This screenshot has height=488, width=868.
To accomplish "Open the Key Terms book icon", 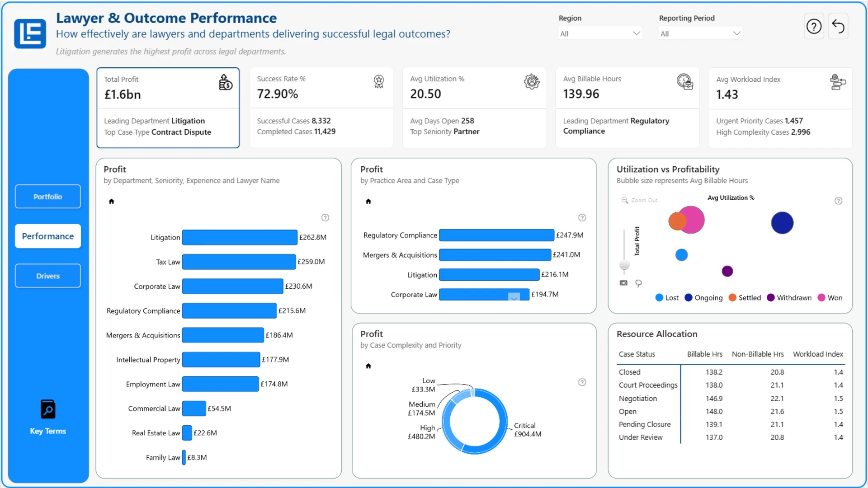I will [48, 409].
